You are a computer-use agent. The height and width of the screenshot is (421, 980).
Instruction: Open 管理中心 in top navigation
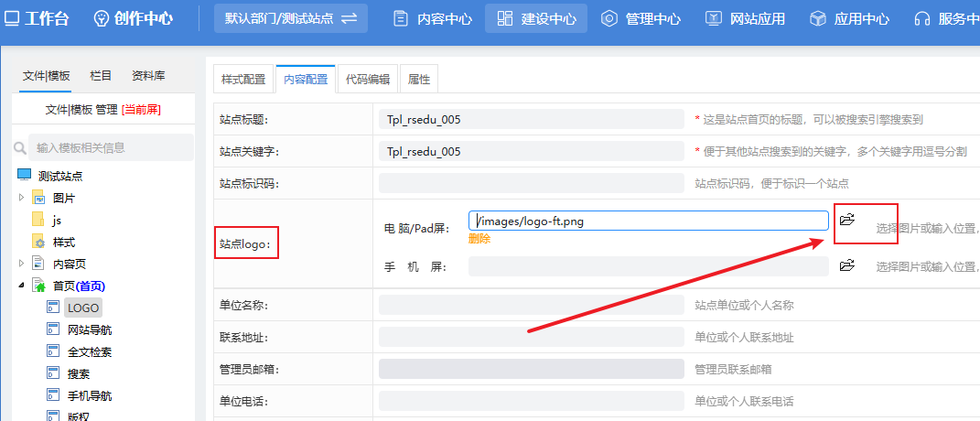pyautogui.click(x=641, y=19)
